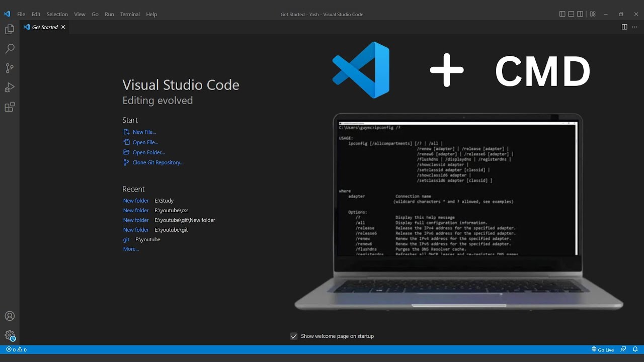The width and height of the screenshot is (644, 362).
Task: Click the window title Get Started - Yash
Action: pyautogui.click(x=322, y=14)
